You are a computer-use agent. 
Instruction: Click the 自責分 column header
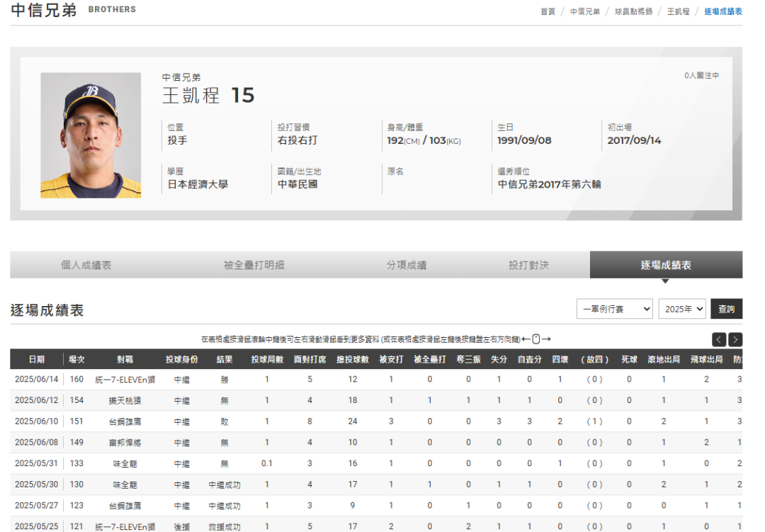(x=529, y=359)
